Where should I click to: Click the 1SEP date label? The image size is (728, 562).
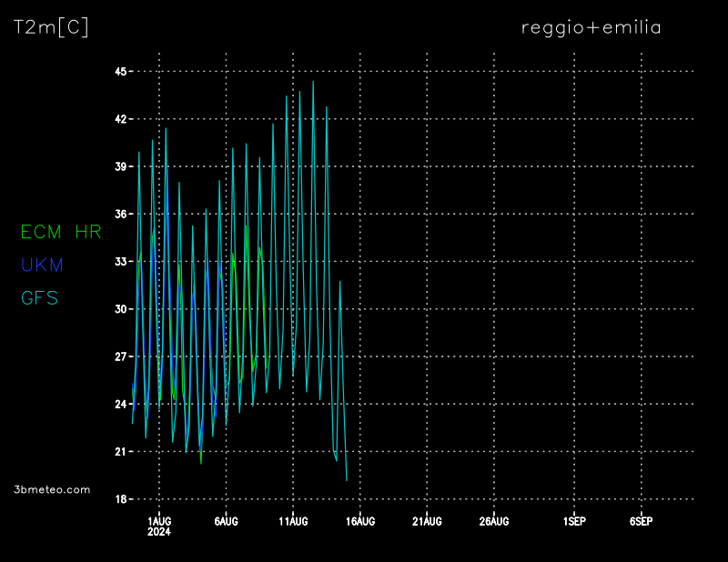click(574, 521)
